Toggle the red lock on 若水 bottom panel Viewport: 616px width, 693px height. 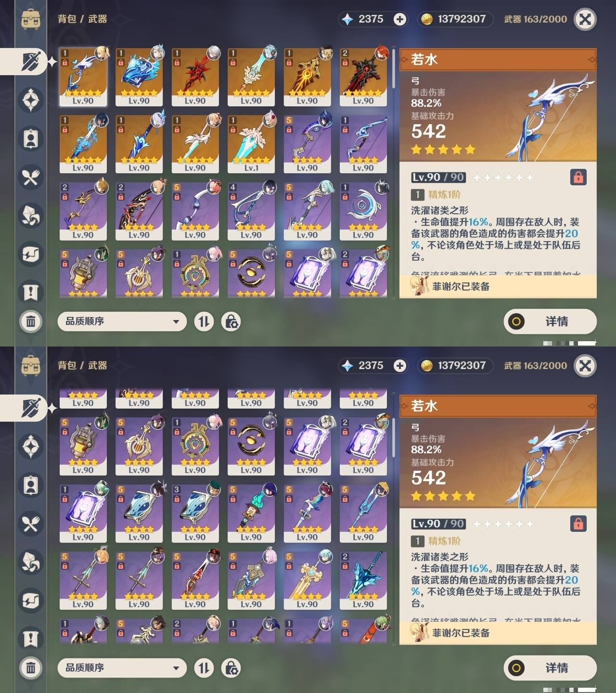tap(578, 523)
